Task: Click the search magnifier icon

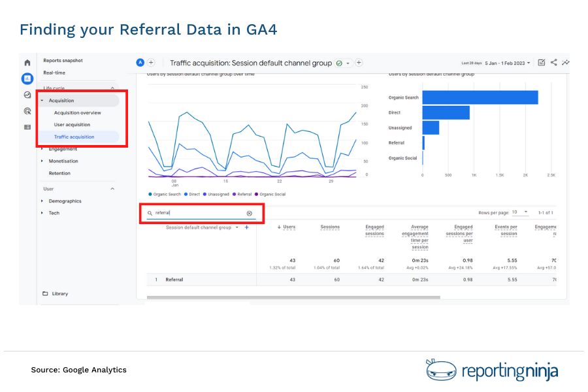Action: 150,213
